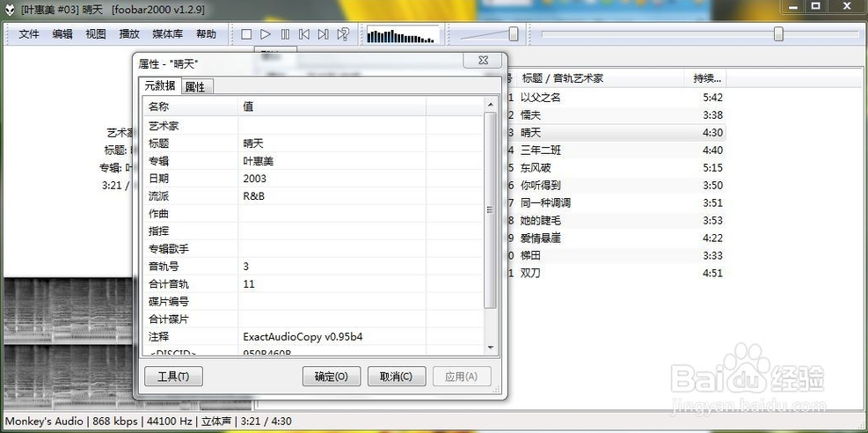Click the 专辑 value 叶惠美
The height and width of the screenshot is (433, 868).
[x=259, y=161]
